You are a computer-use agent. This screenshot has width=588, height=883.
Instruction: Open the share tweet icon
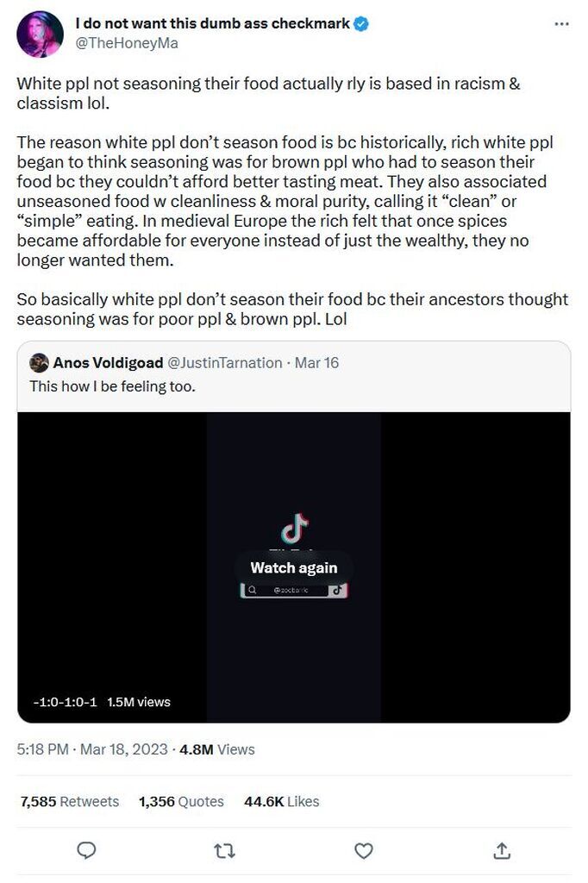pos(502,851)
